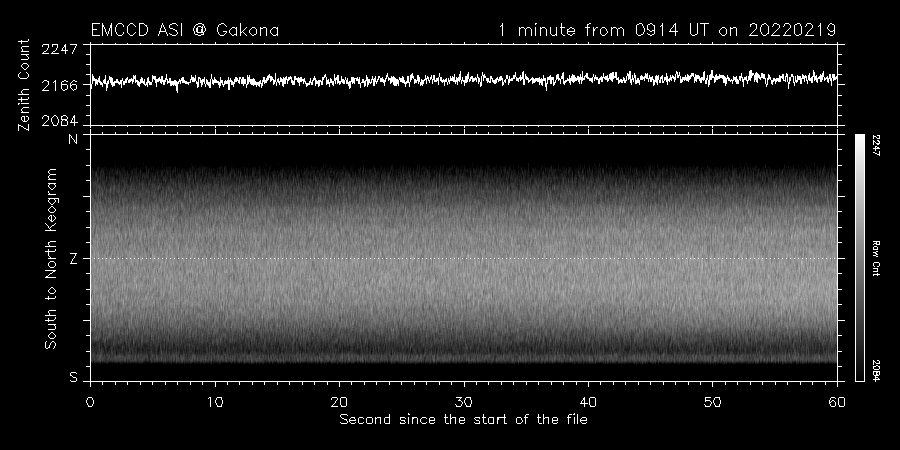Viewport: 900px width, 450px height.
Task: Click the title text "EMCCD ASI @ Gakona"
Action: coord(185,30)
